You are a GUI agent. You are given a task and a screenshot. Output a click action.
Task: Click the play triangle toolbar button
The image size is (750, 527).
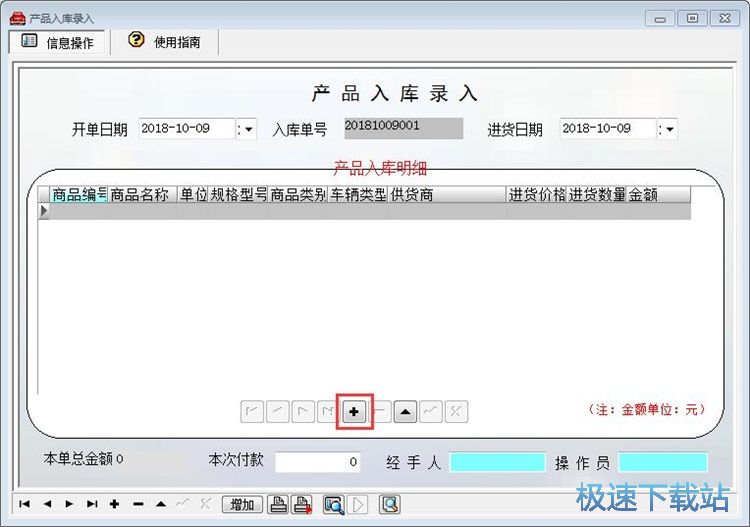(x=358, y=505)
